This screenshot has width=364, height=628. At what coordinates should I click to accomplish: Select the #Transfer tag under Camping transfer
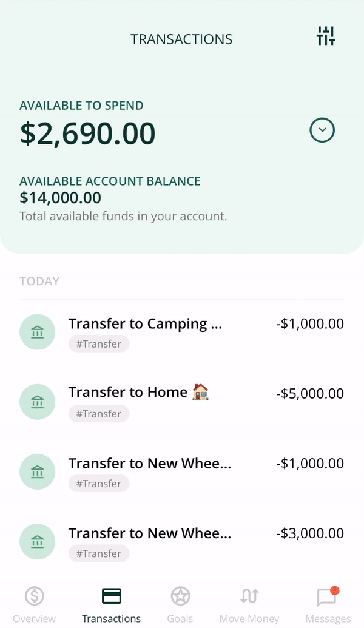[99, 344]
